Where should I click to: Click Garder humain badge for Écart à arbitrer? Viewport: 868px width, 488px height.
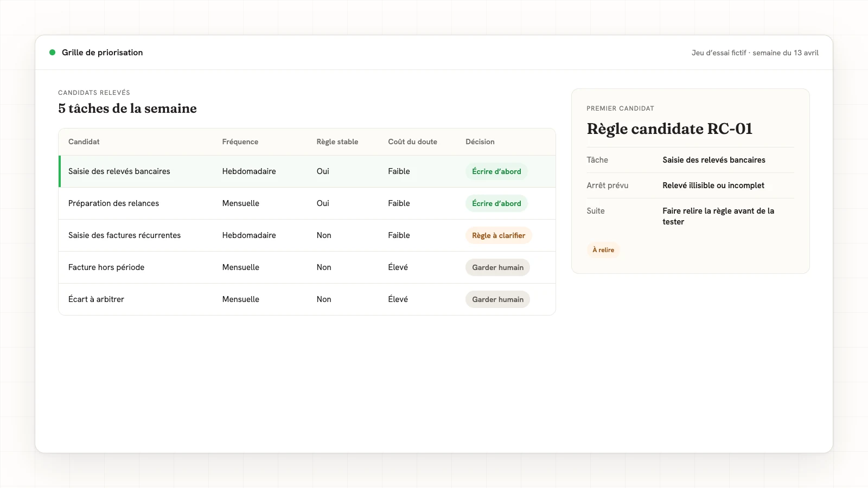(497, 299)
